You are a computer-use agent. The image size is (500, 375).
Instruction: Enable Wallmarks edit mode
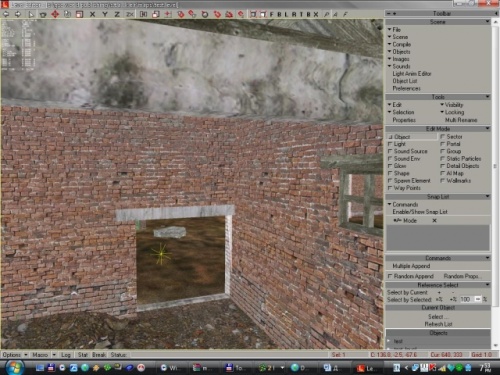(456, 181)
